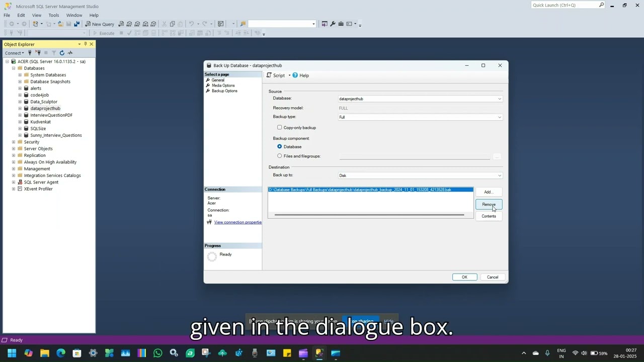Image resolution: width=644 pixels, height=362 pixels.
Task: Click the Analysis Services XMLA Query icon
Action: [x=145, y=24]
